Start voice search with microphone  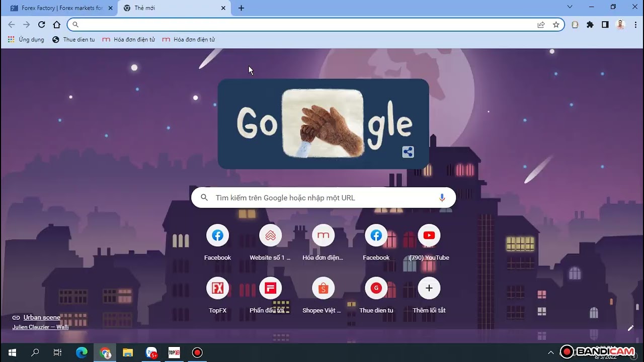click(x=442, y=198)
